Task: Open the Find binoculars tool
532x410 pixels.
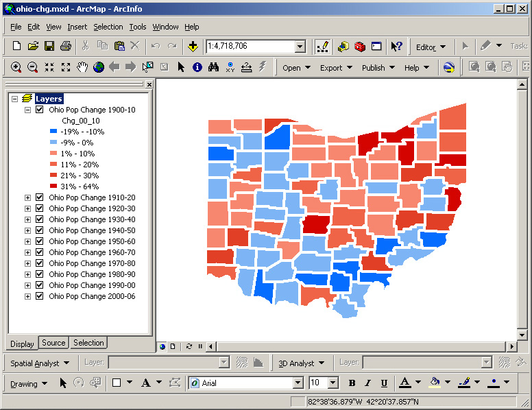Action: point(214,67)
